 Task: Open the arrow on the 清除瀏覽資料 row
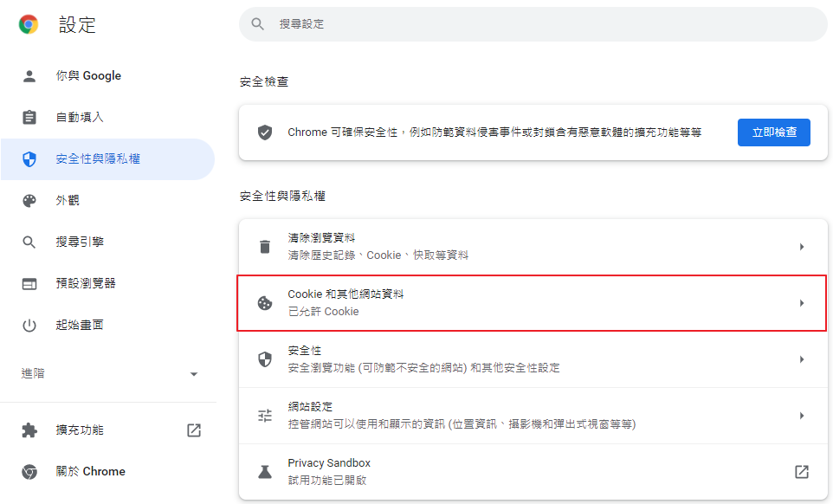(802, 247)
